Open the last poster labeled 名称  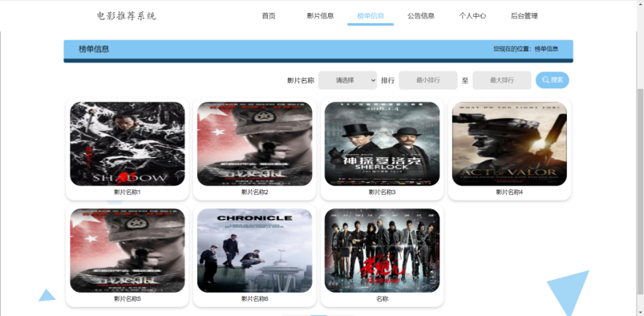pos(382,250)
